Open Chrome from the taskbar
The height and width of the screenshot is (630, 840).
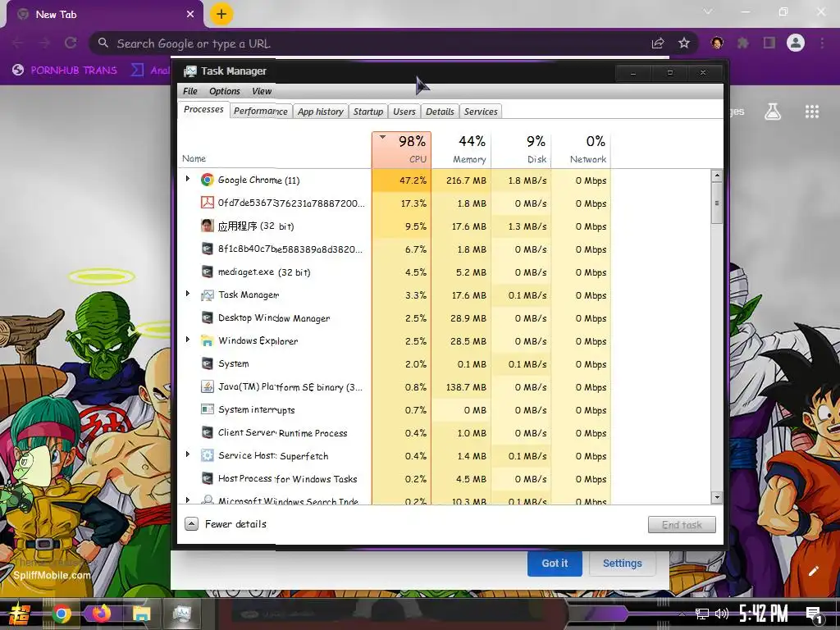pyautogui.click(x=61, y=614)
